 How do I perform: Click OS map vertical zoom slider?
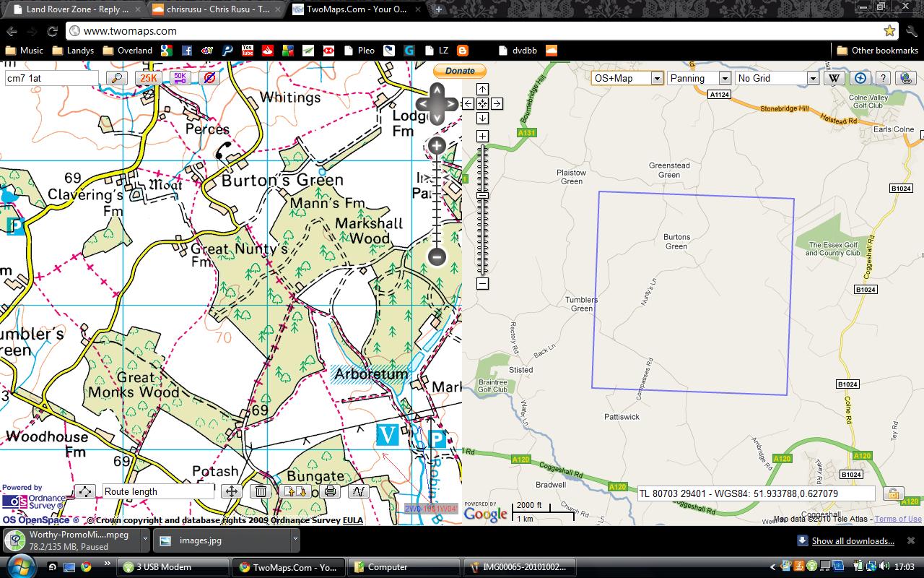click(437, 201)
